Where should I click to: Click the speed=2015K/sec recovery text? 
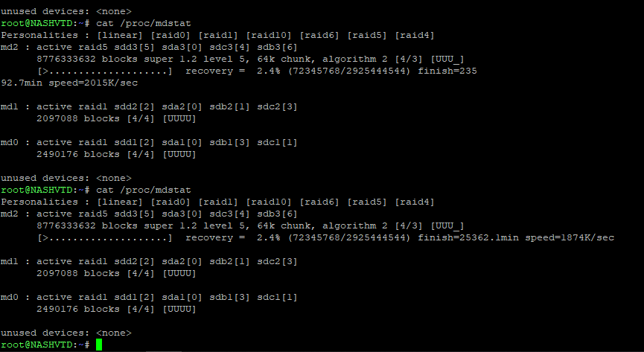[93, 83]
